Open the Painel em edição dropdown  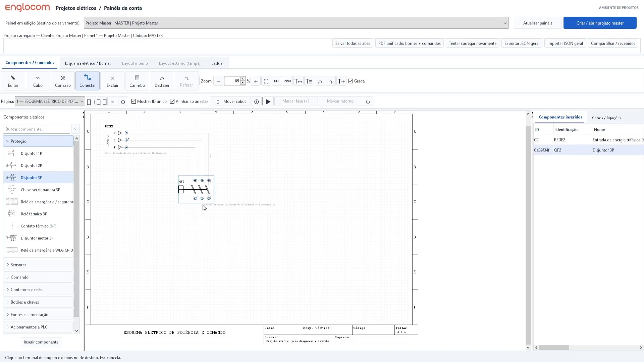[x=296, y=23]
